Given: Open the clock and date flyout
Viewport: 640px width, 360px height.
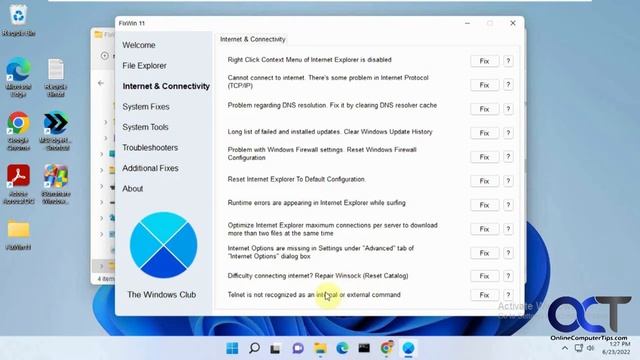Looking at the screenshot, I should [x=616, y=348].
